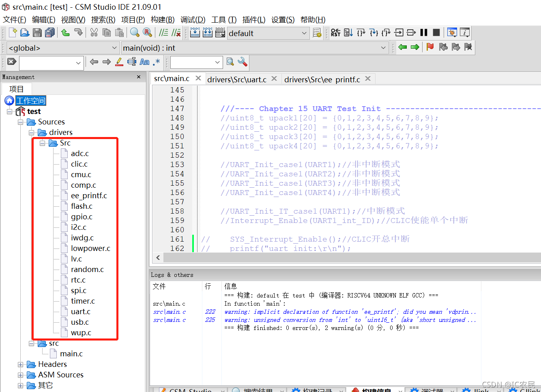Click the Cut scissors icon
This screenshot has height=392, width=541.
[x=94, y=33]
